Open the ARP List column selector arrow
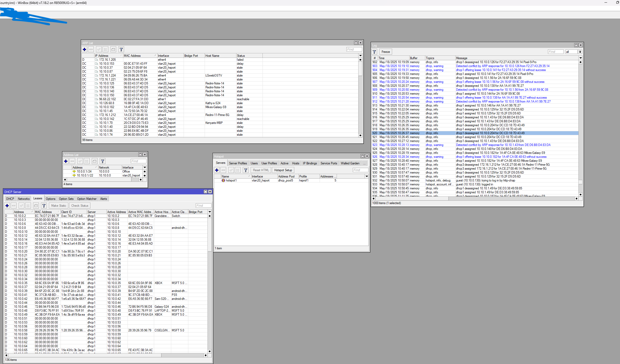620x364 pixels. pos(360,55)
